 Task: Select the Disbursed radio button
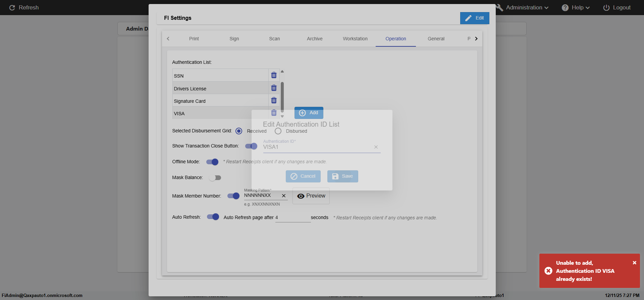[278, 131]
